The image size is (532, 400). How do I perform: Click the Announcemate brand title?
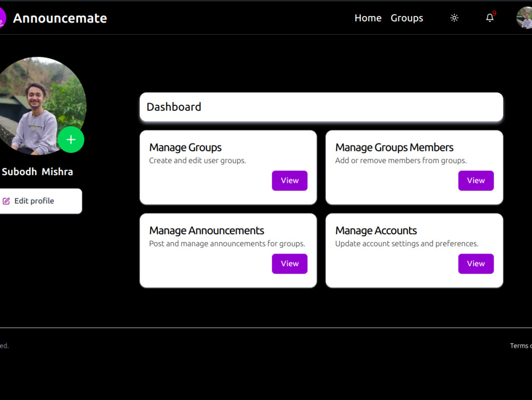(x=60, y=18)
